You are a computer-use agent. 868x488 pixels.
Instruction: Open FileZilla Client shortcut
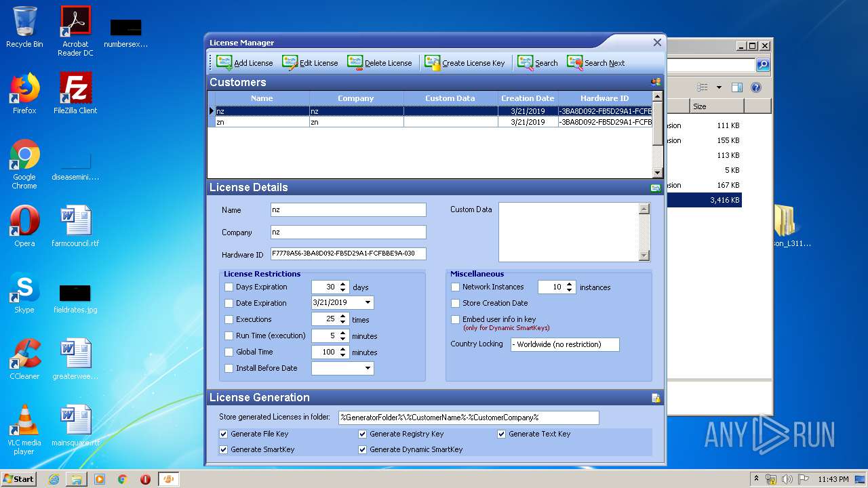coord(75,94)
